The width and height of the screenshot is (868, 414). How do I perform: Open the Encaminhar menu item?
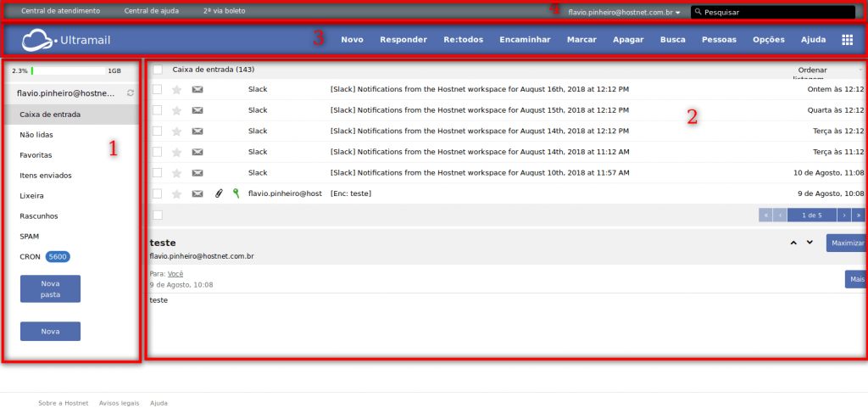coord(525,40)
